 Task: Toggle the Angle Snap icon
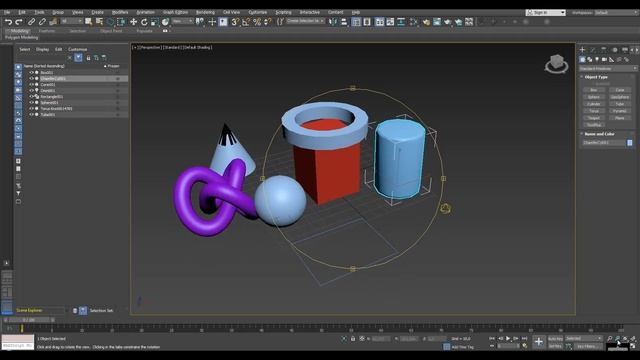coord(246,22)
